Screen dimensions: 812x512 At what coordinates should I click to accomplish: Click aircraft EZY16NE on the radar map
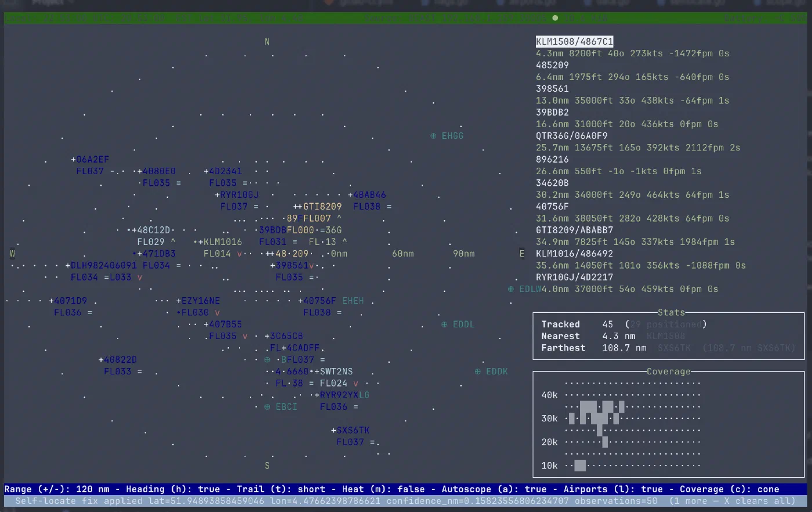click(198, 301)
